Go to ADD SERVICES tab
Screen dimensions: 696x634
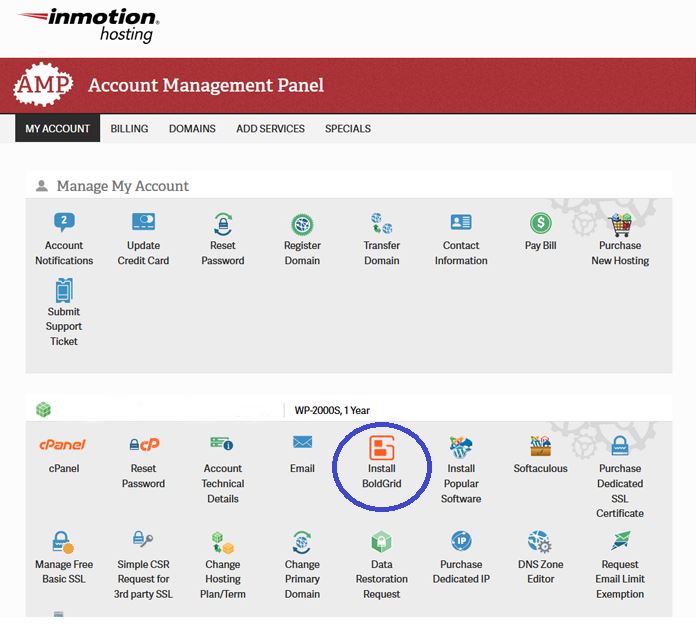pos(270,129)
